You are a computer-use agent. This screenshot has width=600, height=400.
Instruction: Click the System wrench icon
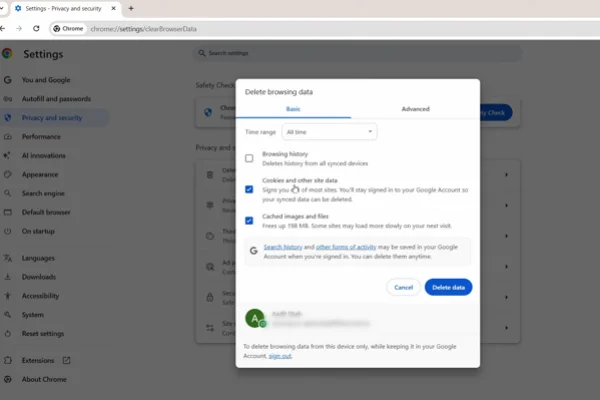click(8, 315)
